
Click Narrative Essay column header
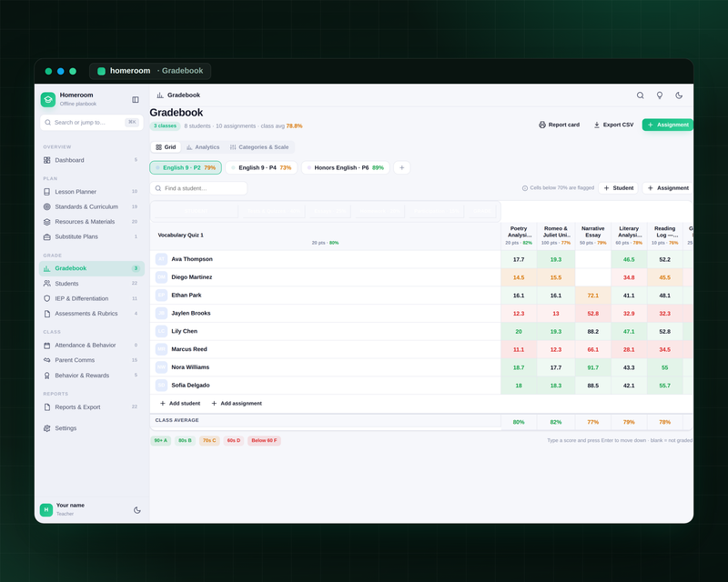click(593, 236)
